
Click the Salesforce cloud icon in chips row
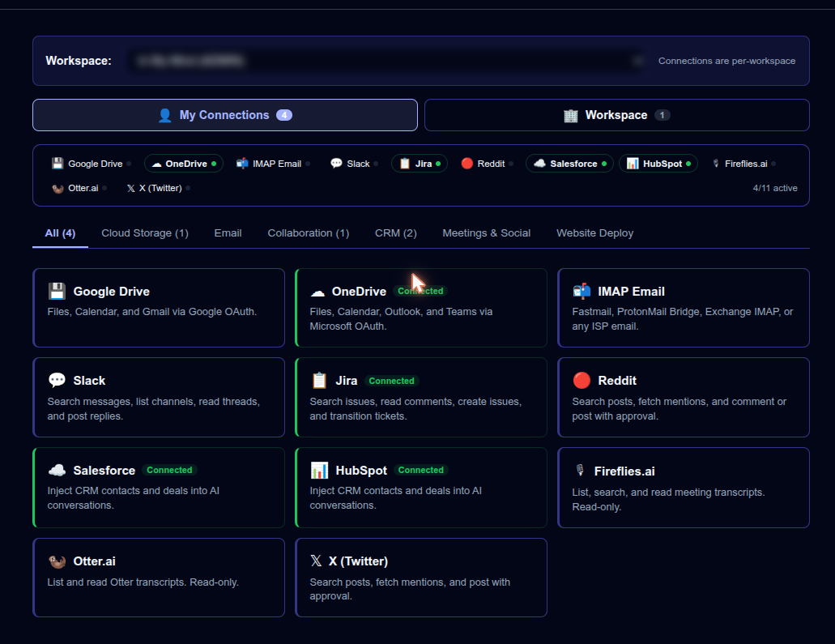pyautogui.click(x=539, y=163)
